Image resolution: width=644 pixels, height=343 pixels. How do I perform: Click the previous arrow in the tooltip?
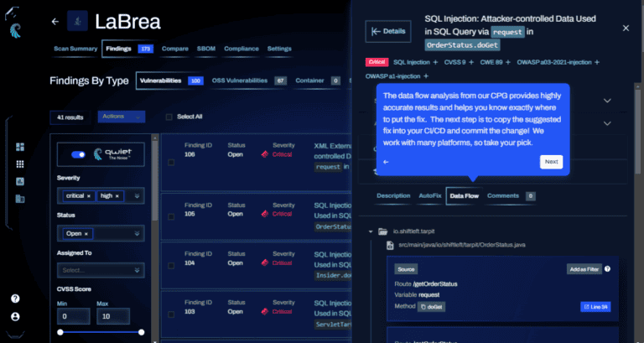coord(386,162)
